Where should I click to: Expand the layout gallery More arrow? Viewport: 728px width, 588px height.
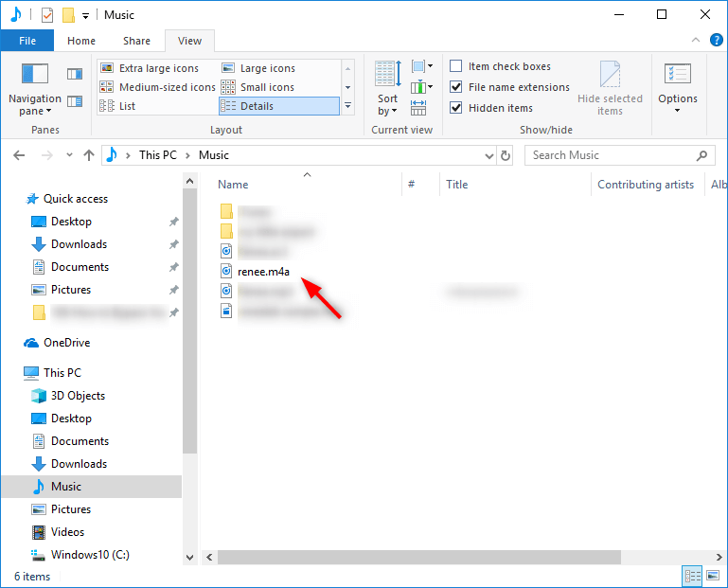(x=347, y=106)
